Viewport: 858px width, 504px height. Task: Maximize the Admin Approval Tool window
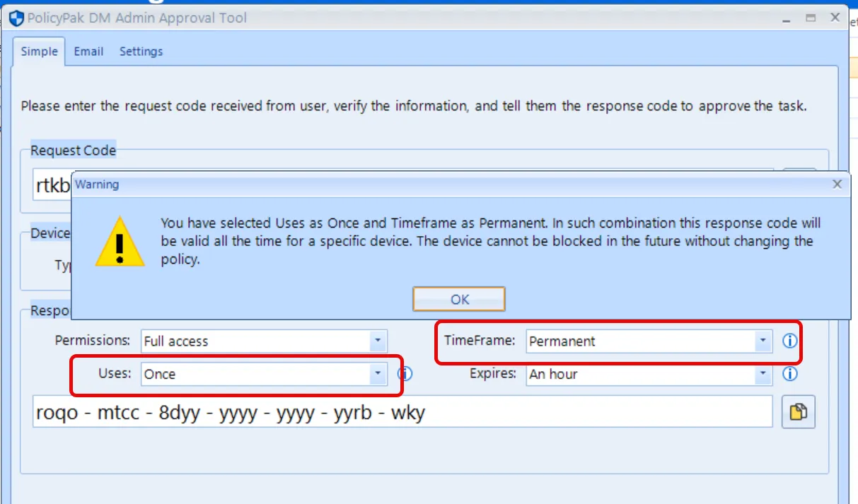(811, 18)
